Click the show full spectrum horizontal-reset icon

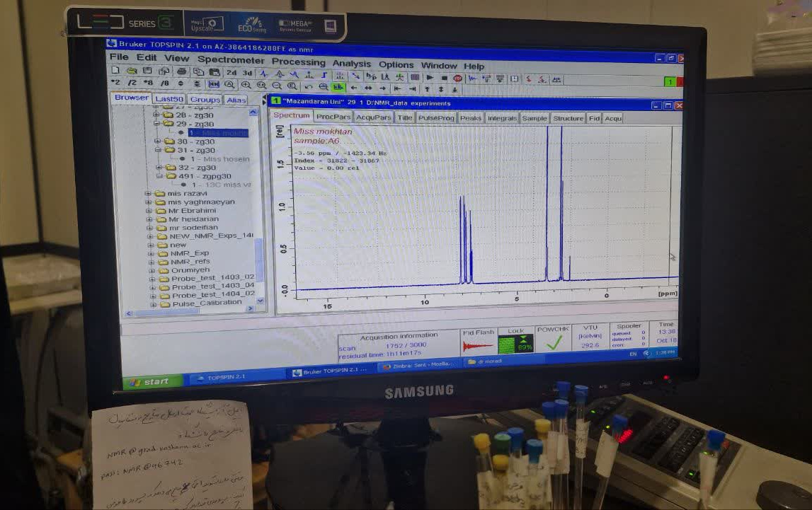coord(214,83)
